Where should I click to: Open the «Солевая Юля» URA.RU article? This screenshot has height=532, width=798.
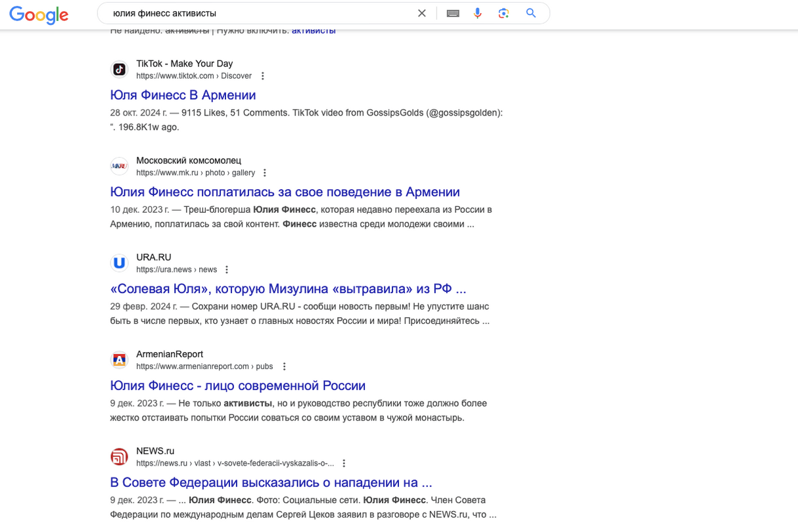click(x=288, y=289)
